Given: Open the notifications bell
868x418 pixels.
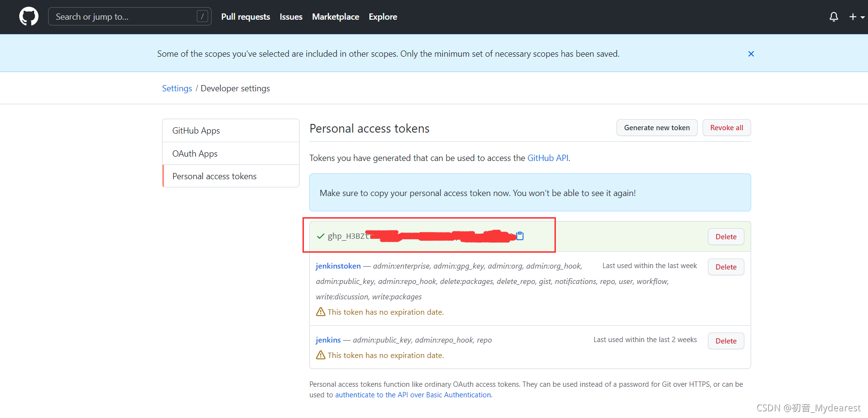Looking at the screenshot, I should point(834,17).
